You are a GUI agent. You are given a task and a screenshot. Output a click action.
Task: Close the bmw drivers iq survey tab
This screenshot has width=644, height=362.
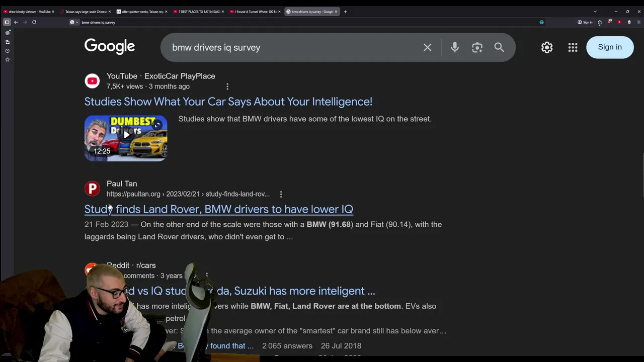point(336,12)
